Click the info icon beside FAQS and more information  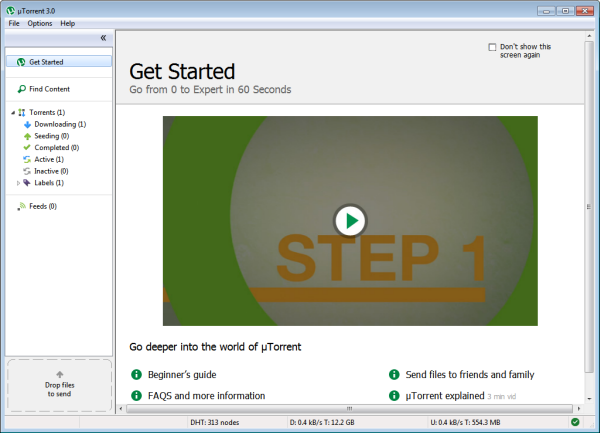(136, 396)
